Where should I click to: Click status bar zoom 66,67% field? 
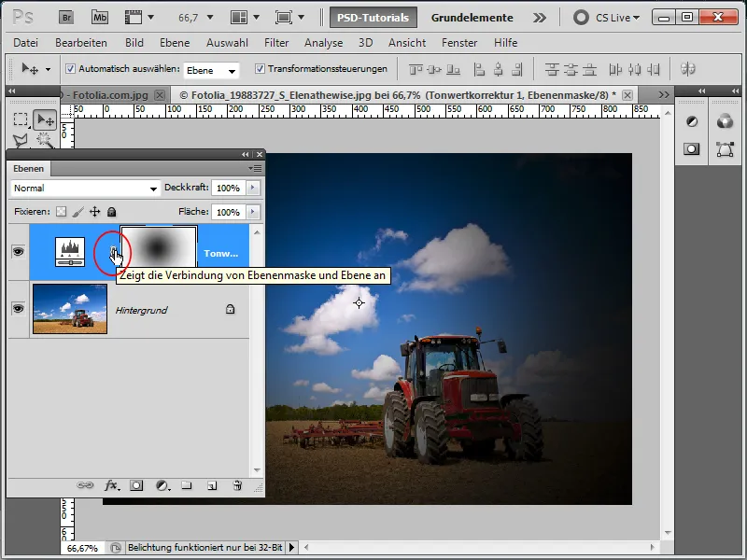(82, 548)
